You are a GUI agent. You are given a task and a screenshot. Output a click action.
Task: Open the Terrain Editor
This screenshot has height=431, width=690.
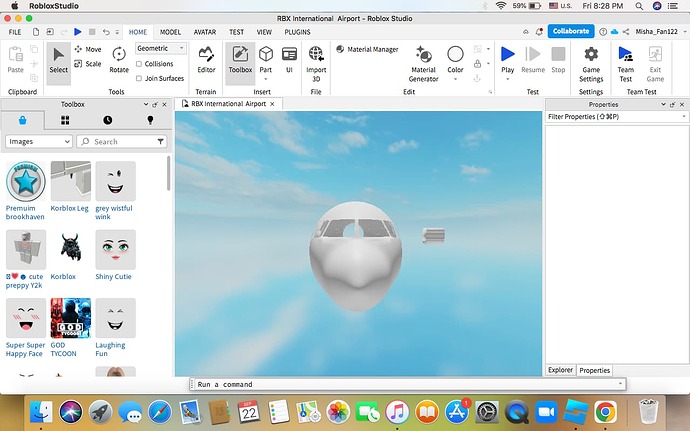pos(206,58)
